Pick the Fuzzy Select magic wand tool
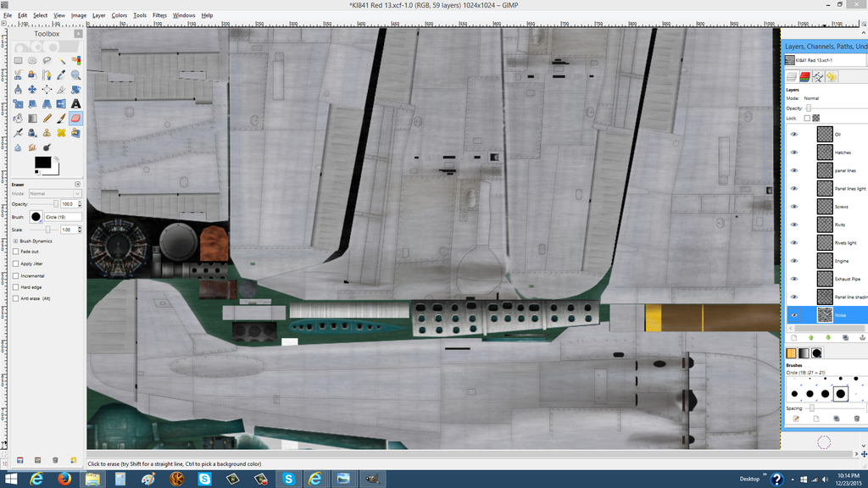Screen dimensions: 868x488 pos(61,60)
